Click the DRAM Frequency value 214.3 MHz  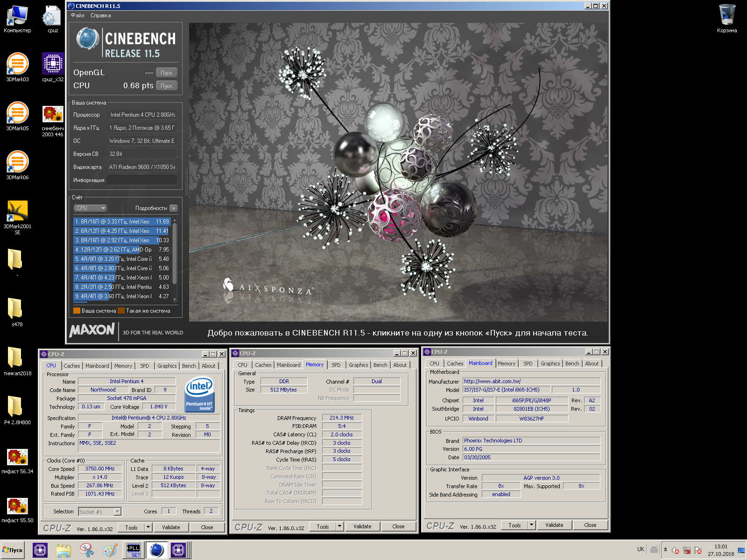pos(342,418)
